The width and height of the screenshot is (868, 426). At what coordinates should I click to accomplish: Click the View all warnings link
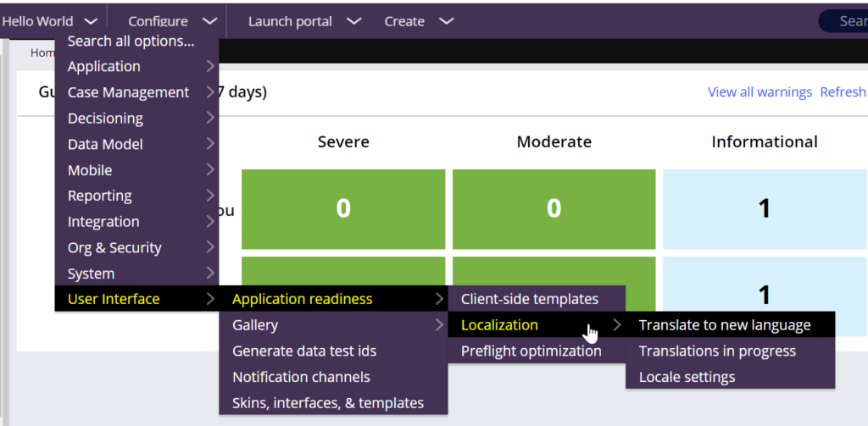click(759, 91)
